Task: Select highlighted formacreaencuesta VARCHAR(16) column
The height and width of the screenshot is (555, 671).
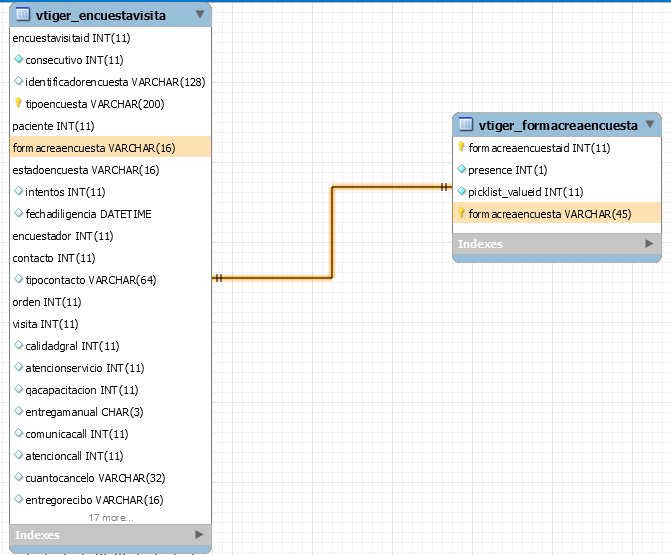Action: pyautogui.click(x=110, y=148)
